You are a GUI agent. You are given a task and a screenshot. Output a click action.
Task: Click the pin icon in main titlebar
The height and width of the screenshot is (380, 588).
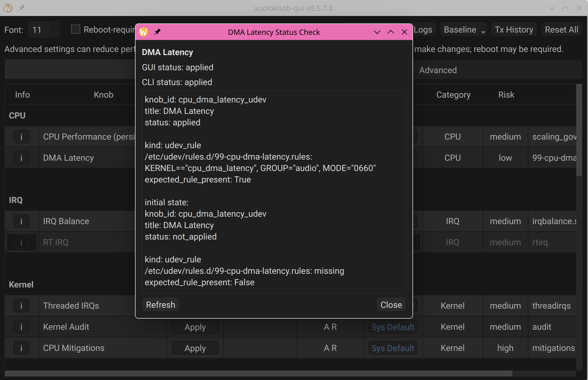[21, 8]
